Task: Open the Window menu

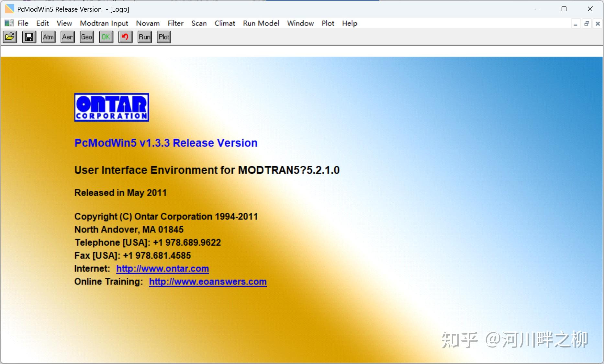Action: tap(300, 23)
